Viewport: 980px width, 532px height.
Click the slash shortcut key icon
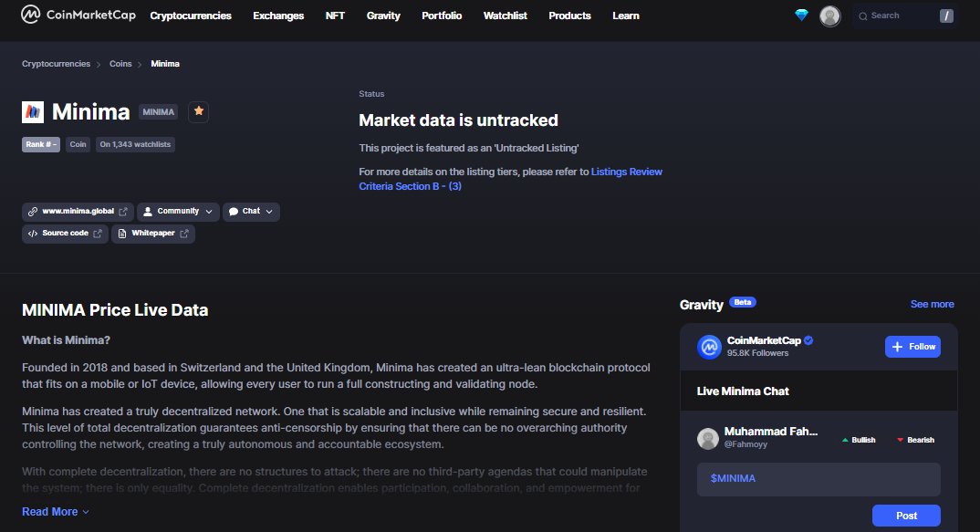coord(946,16)
